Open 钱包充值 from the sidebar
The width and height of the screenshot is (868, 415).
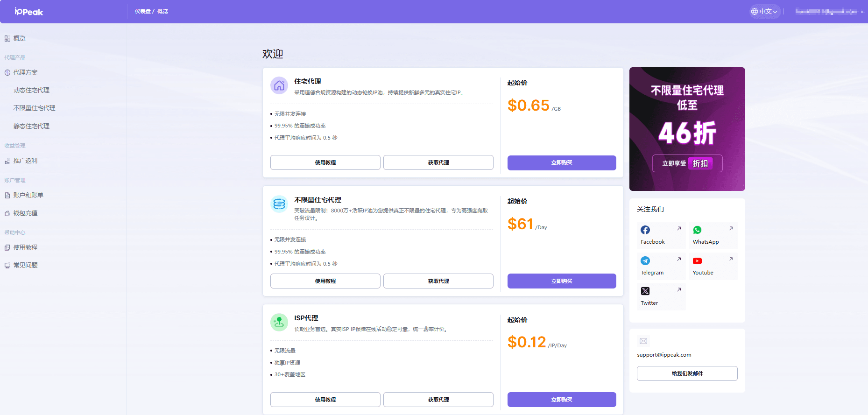tap(25, 213)
